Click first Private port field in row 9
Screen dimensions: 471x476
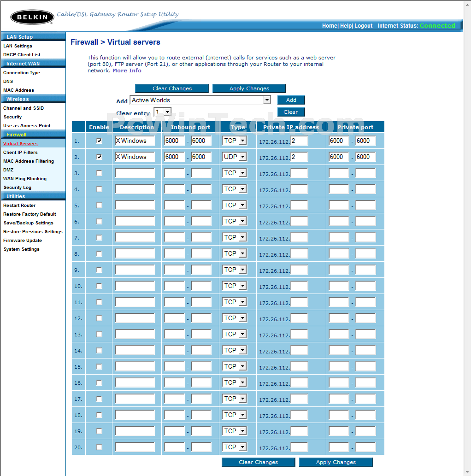pos(339,270)
